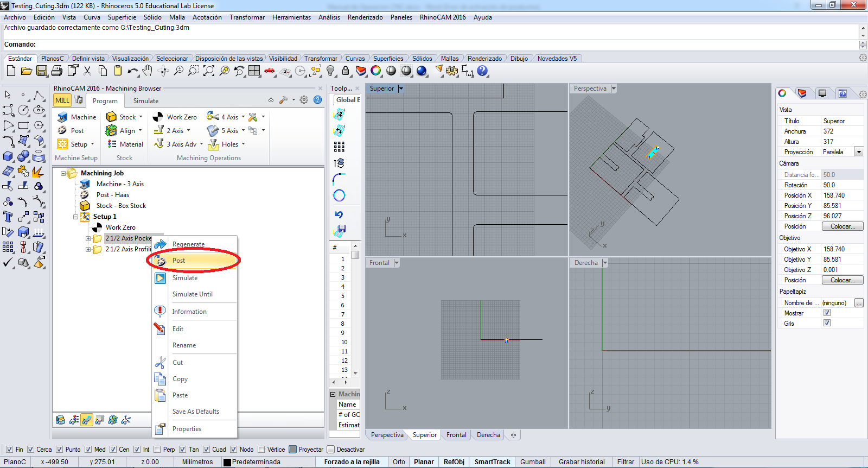Click the MILL mode button
The width and height of the screenshot is (868, 468).
coord(62,100)
